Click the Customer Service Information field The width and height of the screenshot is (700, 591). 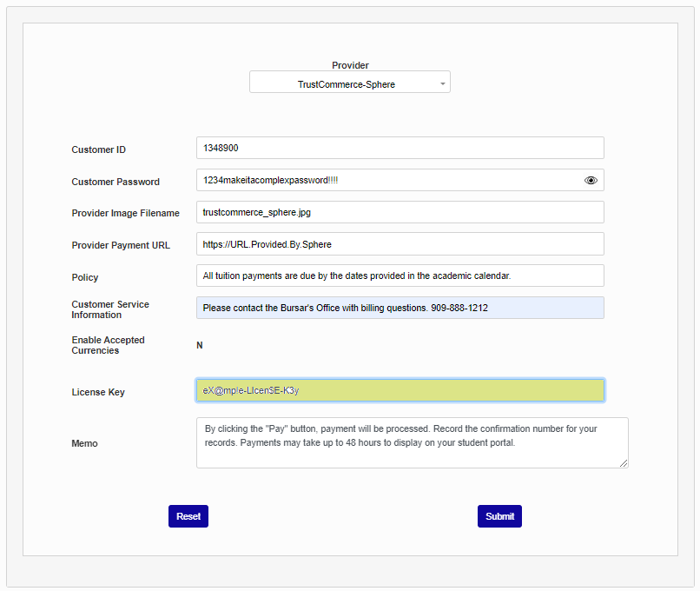(x=400, y=309)
